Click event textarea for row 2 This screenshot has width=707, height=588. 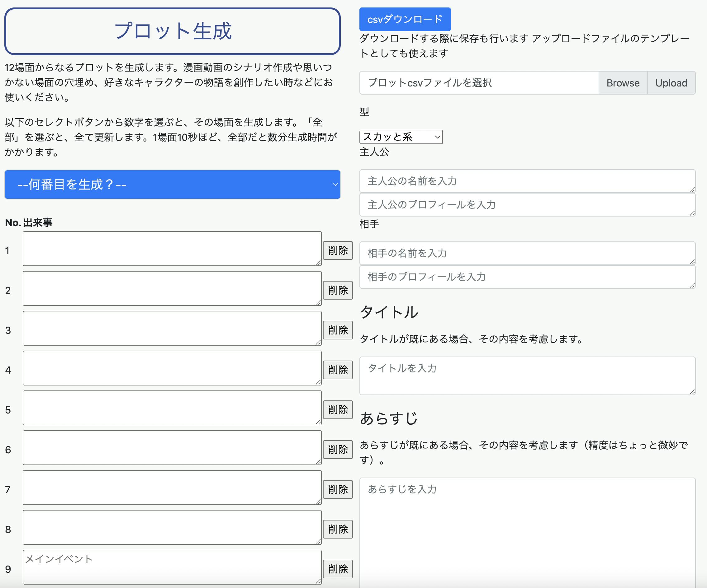click(172, 288)
